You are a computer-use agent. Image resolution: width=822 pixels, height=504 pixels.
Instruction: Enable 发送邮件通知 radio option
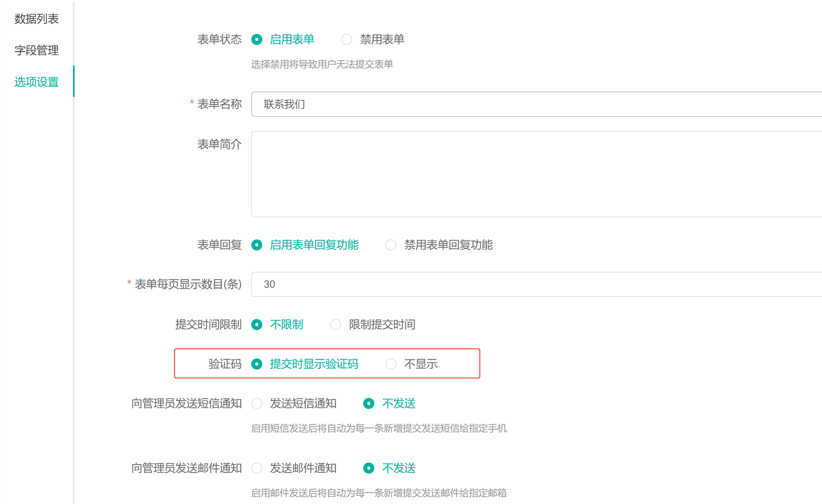(257, 468)
